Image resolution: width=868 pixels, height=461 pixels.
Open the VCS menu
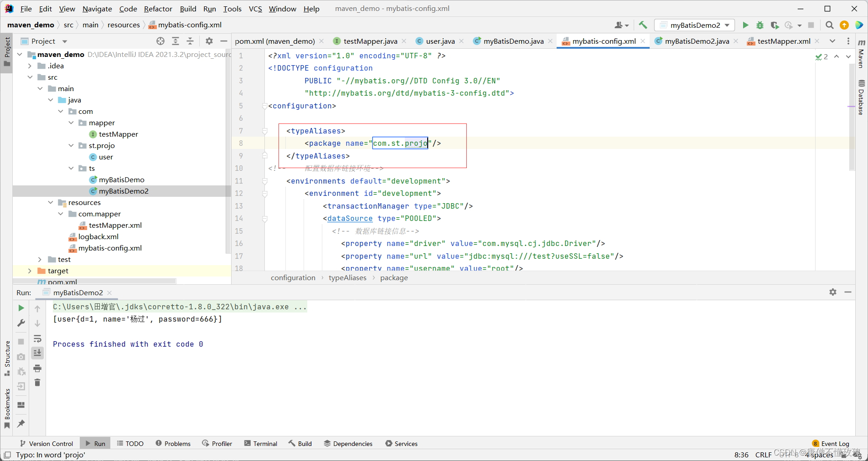tap(255, 9)
